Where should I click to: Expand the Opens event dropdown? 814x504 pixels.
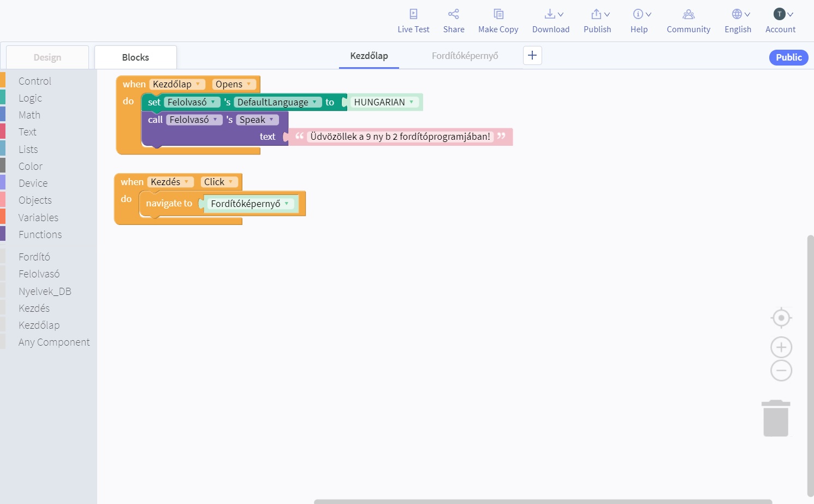coord(248,84)
